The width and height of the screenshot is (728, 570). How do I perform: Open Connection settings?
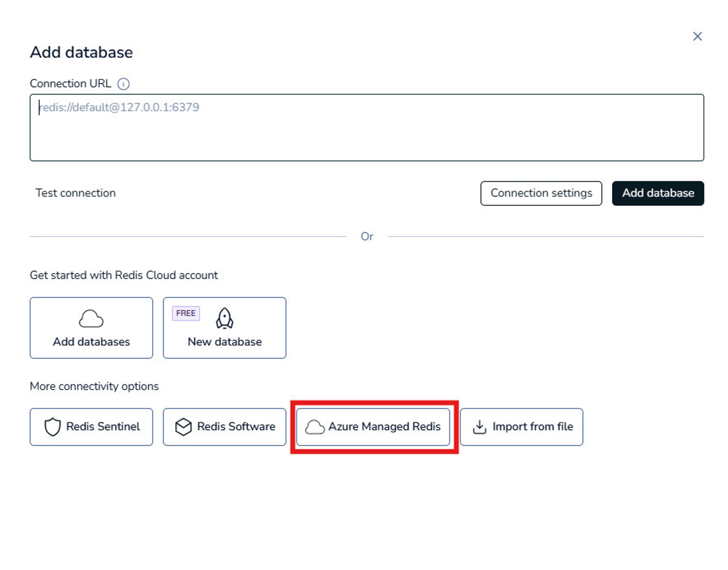(x=541, y=193)
